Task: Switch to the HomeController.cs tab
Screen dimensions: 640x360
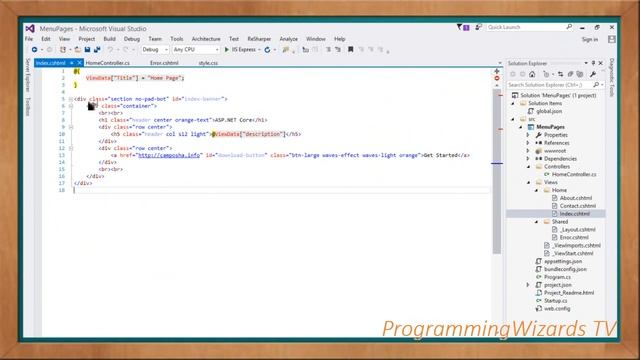Action: (108, 63)
